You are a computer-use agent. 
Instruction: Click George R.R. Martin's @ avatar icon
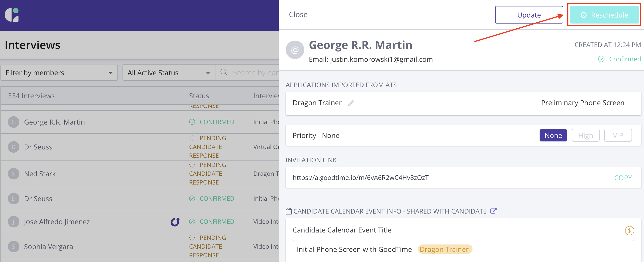click(x=295, y=50)
